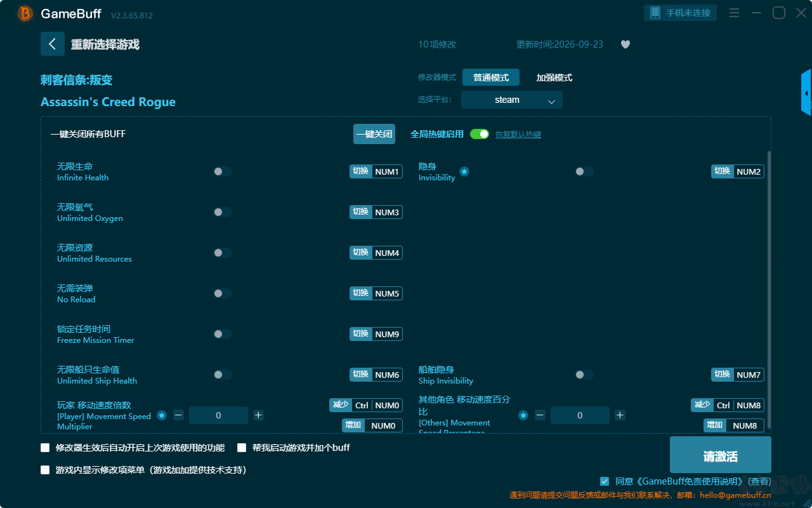Click 一键关闭 close-all button
This screenshot has height=508, width=812.
tap(374, 134)
